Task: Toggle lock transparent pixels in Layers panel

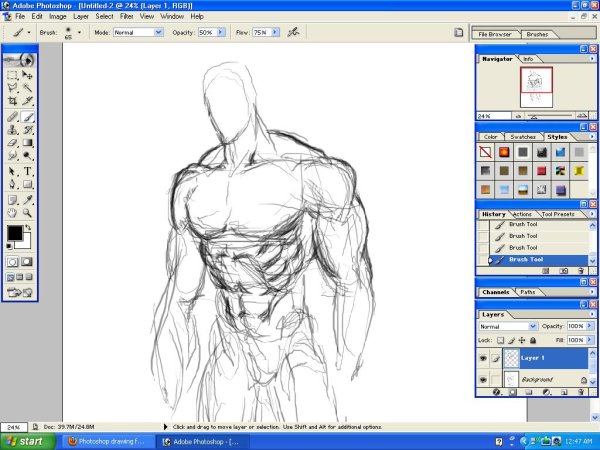Action: click(500, 340)
